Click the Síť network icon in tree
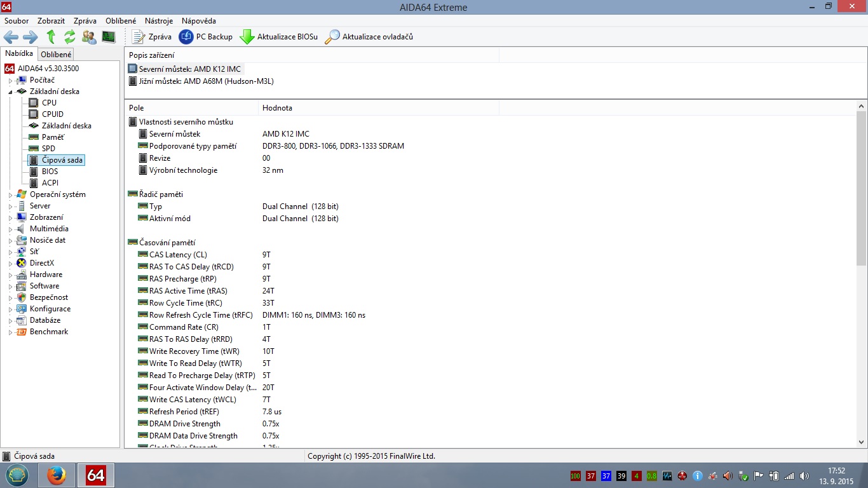This screenshot has height=488, width=868. (22, 252)
